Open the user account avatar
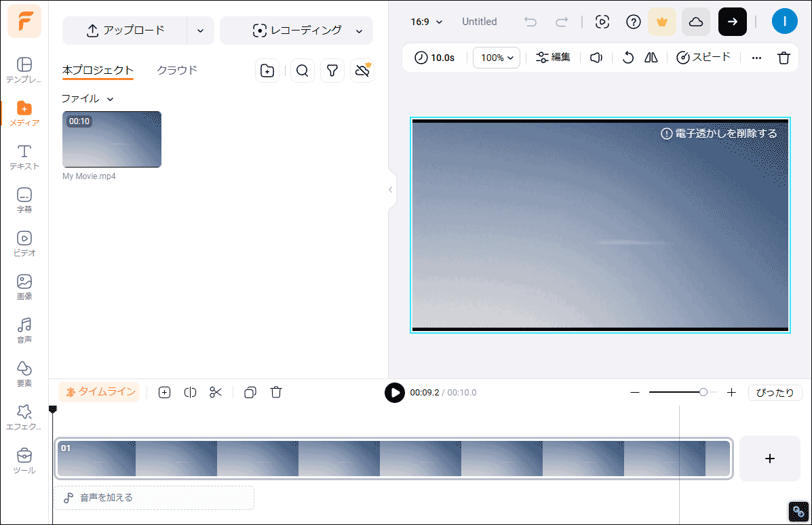812x525 pixels. tap(785, 21)
